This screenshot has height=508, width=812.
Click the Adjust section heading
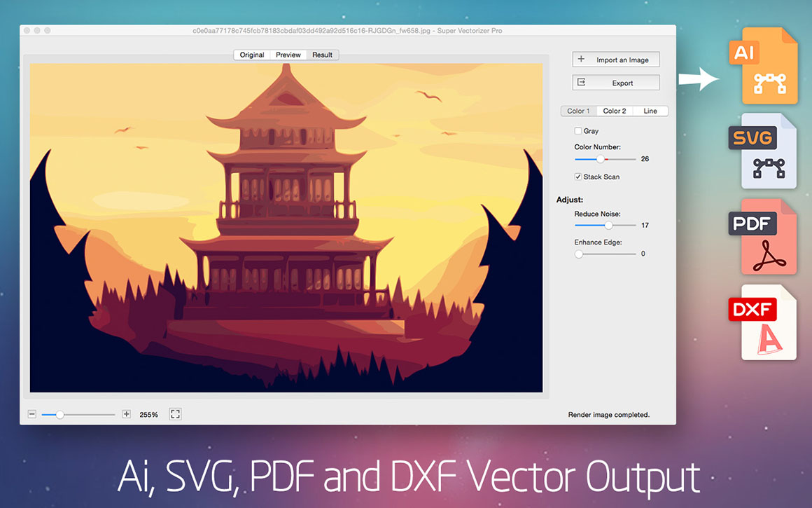click(x=570, y=200)
